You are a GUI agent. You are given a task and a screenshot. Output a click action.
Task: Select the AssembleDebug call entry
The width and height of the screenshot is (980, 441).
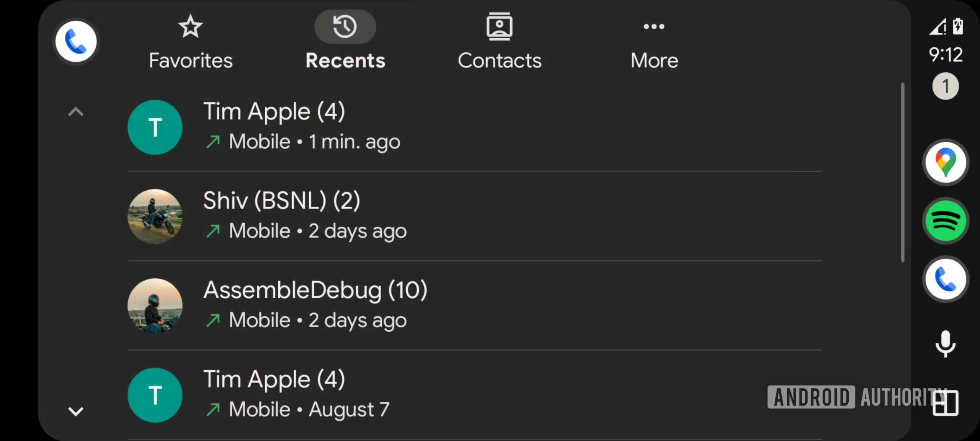click(345, 305)
